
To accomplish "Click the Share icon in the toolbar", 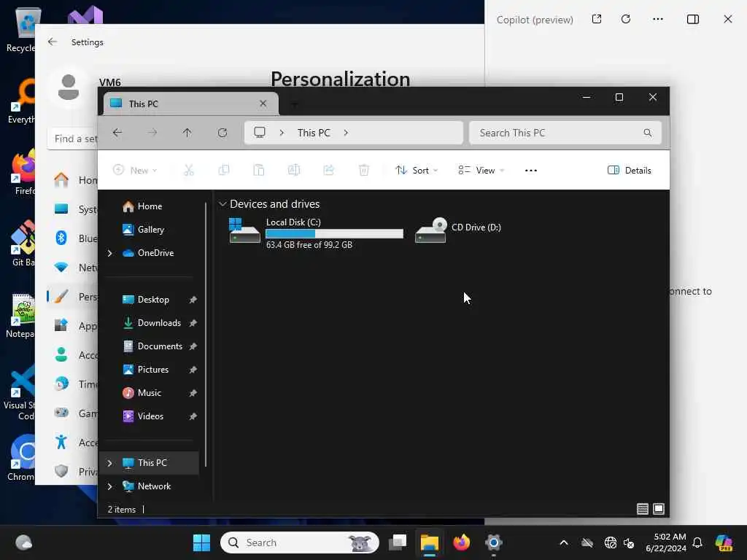I will pyautogui.click(x=329, y=170).
